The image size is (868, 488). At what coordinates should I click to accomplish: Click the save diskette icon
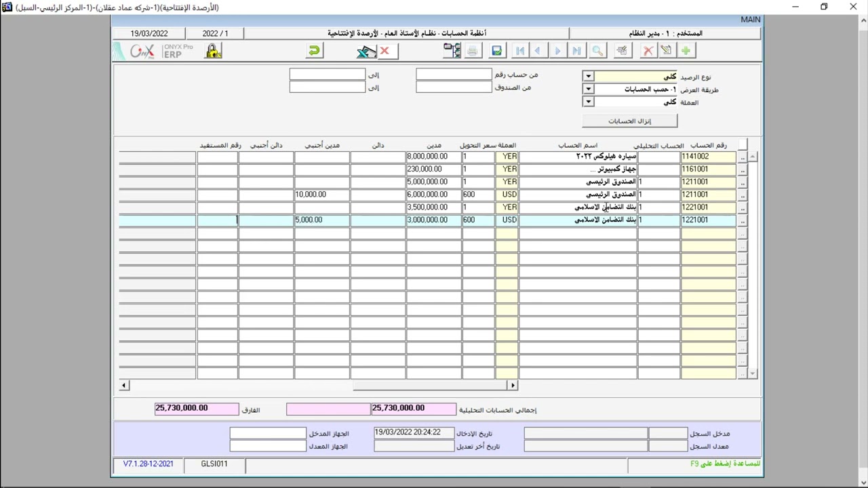[x=497, y=51]
